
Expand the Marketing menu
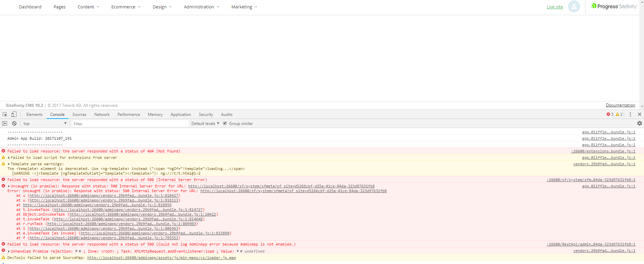coord(244,7)
